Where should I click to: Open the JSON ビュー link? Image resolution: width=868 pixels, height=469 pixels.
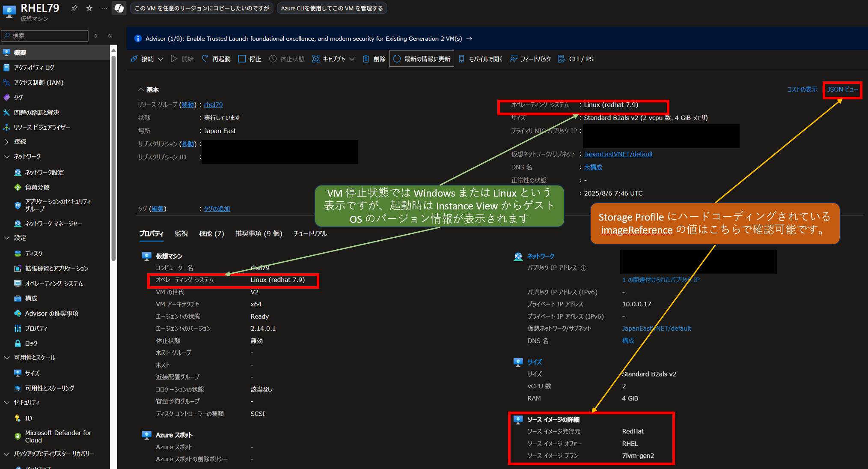click(842, 90)
